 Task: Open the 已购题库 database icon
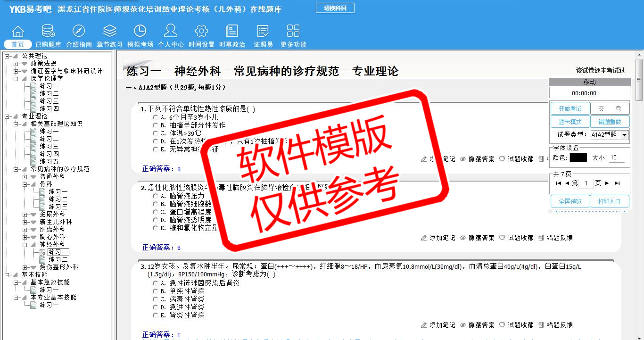coord(48,32)
